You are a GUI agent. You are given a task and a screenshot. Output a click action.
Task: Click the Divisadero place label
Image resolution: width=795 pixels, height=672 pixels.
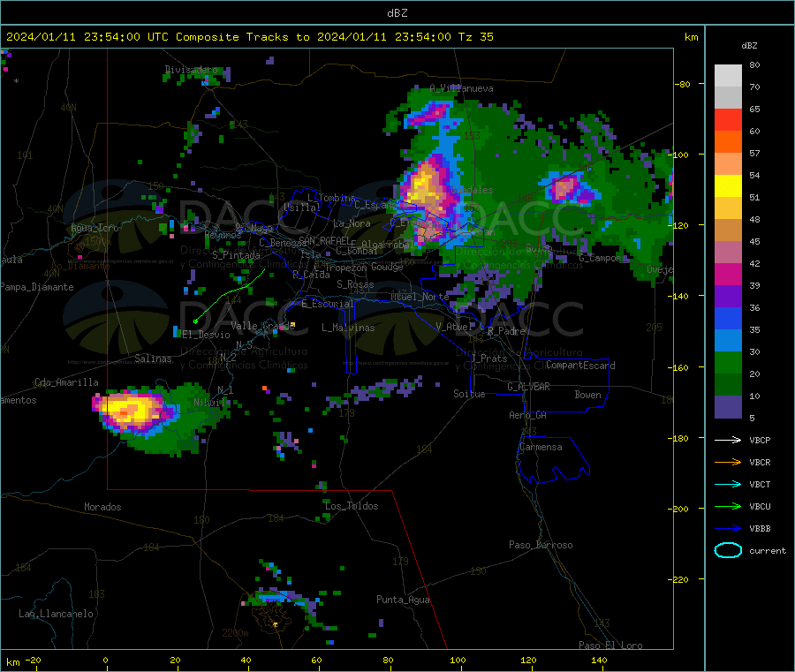(191, 70)
